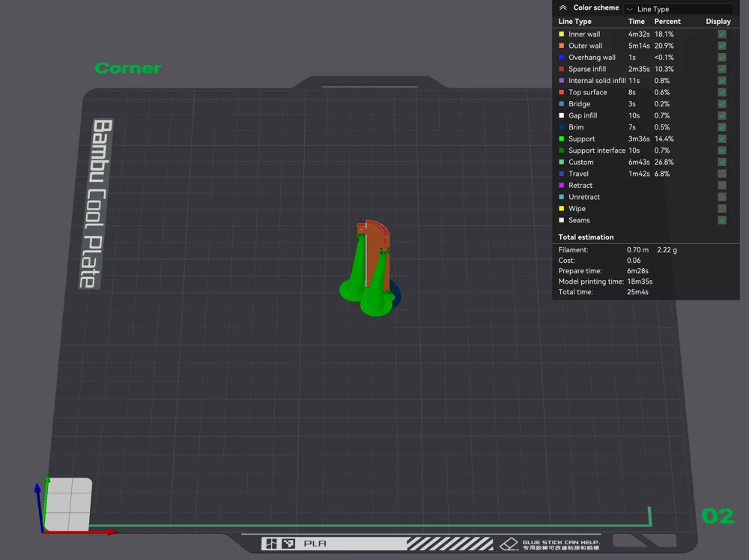Click the Corner plate name text
Viewport: 749px width, 560px height.
coord(127,68)
